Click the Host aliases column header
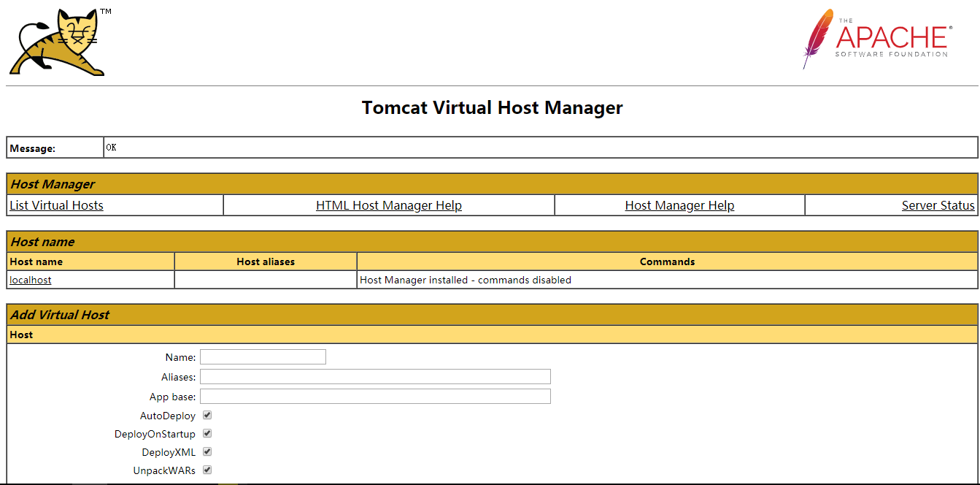Viewport: 980px width, 485px height. point(266,261)
